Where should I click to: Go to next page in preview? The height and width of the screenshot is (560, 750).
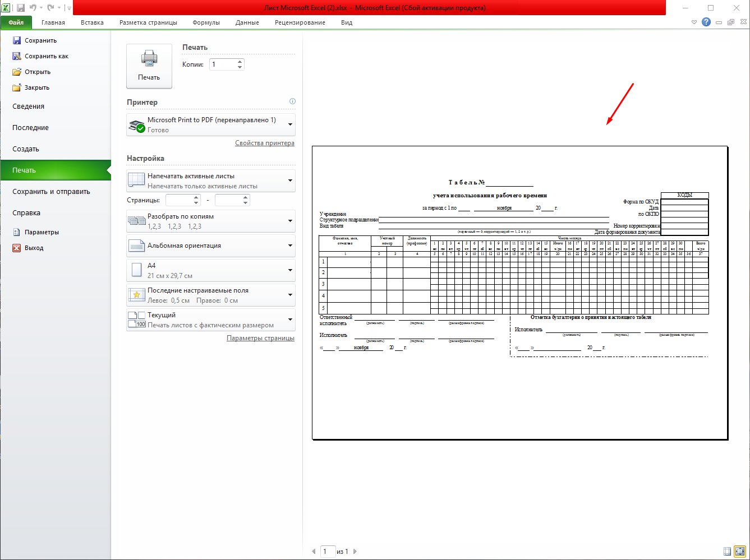[355, 552]
